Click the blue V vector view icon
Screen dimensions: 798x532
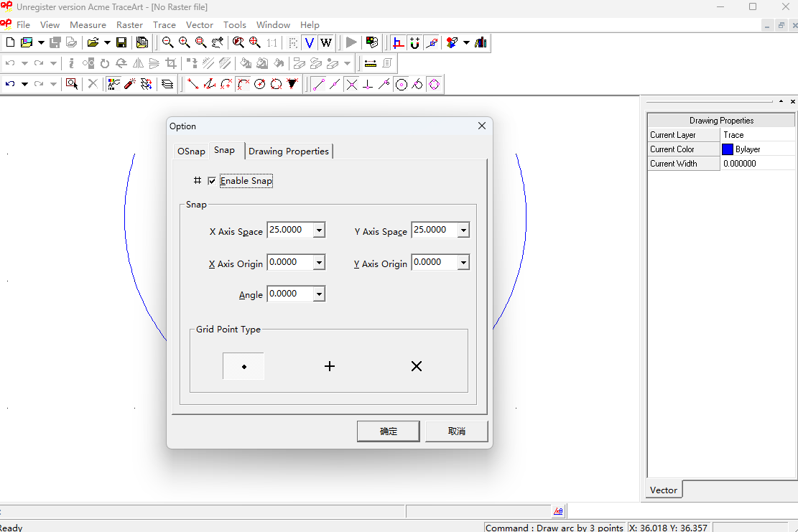coord(310,42)
